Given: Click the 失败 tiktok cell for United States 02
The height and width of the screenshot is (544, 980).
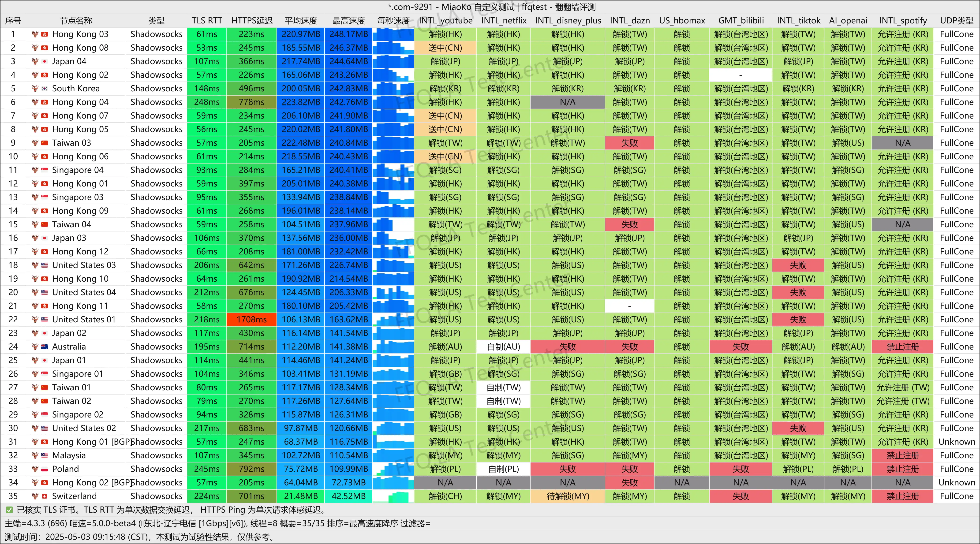Looking at the screenshot, I should 798,428.
